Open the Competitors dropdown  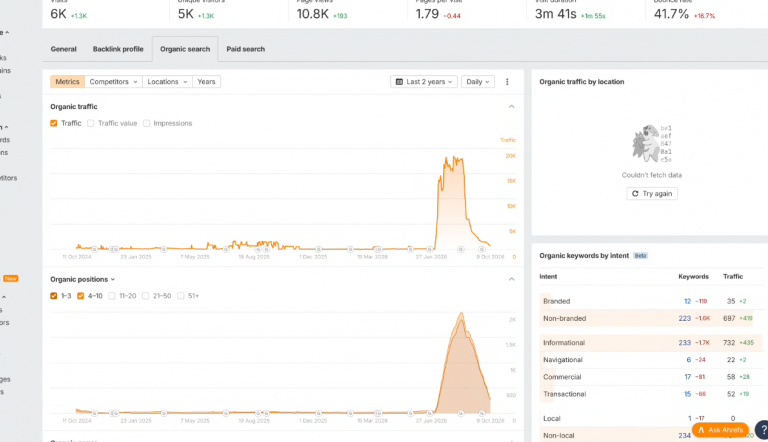tap(113, 82)
